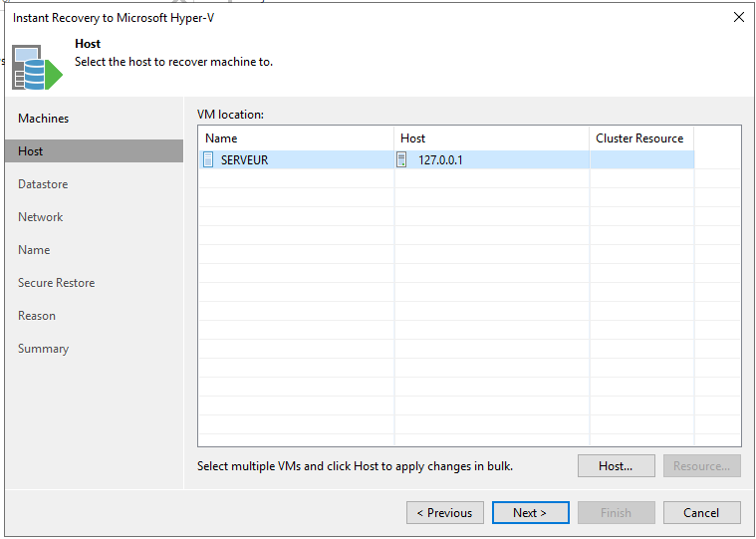This screenshot has width=756, height=539.
Task: Click the Cluster Resource column header
Action: coord(640,138)
